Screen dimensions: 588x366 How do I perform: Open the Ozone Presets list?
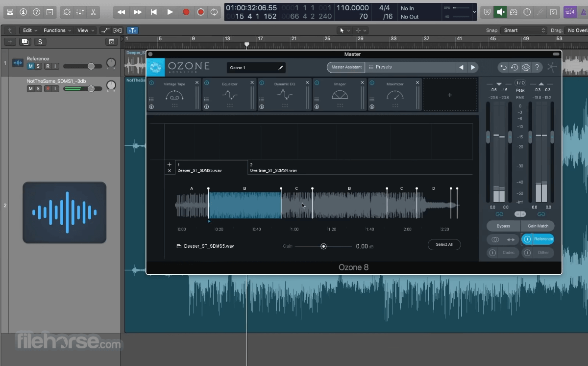(410, 67)
